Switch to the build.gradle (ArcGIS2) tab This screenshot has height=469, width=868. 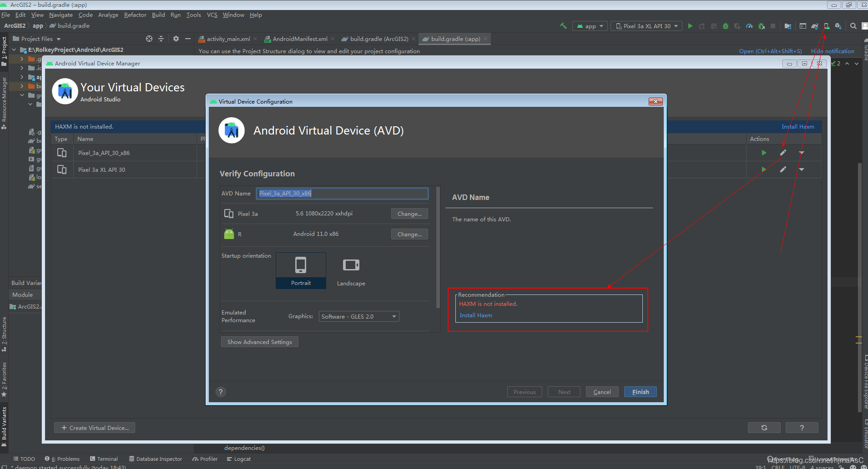click(379, 39)
